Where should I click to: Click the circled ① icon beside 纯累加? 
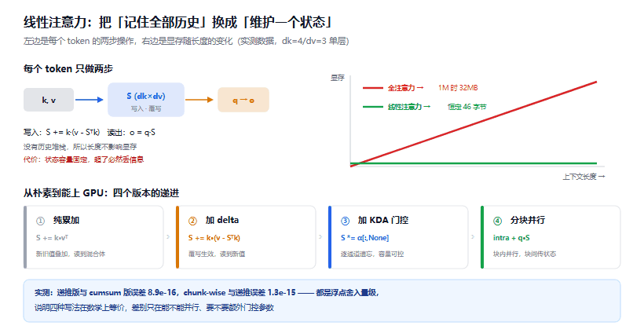(x=40, y=221)
